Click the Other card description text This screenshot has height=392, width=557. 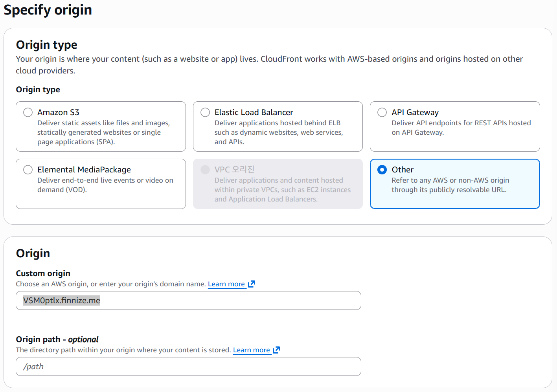tap(450, 185)
